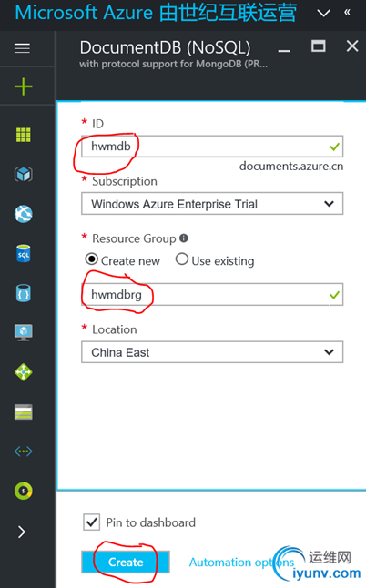Screen dimensions: 366x588
Task: Open Storage accounts icon in sidebar
Action: (x=24, y=412)
